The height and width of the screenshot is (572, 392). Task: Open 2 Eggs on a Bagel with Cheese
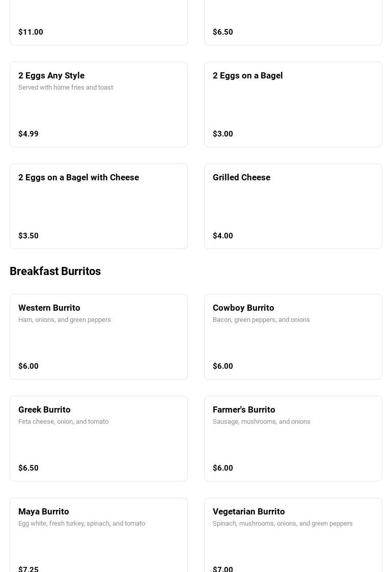(x=99, y=206)
